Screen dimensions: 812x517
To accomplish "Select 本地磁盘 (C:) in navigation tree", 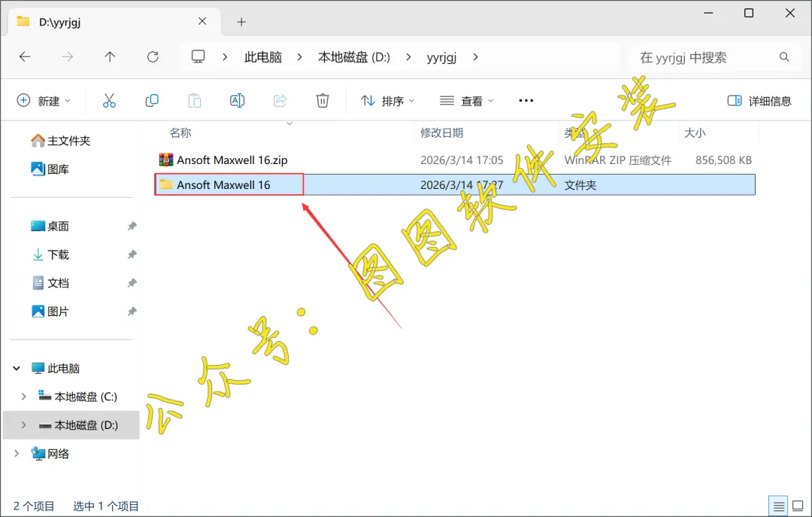I will [x=77, y=397].
